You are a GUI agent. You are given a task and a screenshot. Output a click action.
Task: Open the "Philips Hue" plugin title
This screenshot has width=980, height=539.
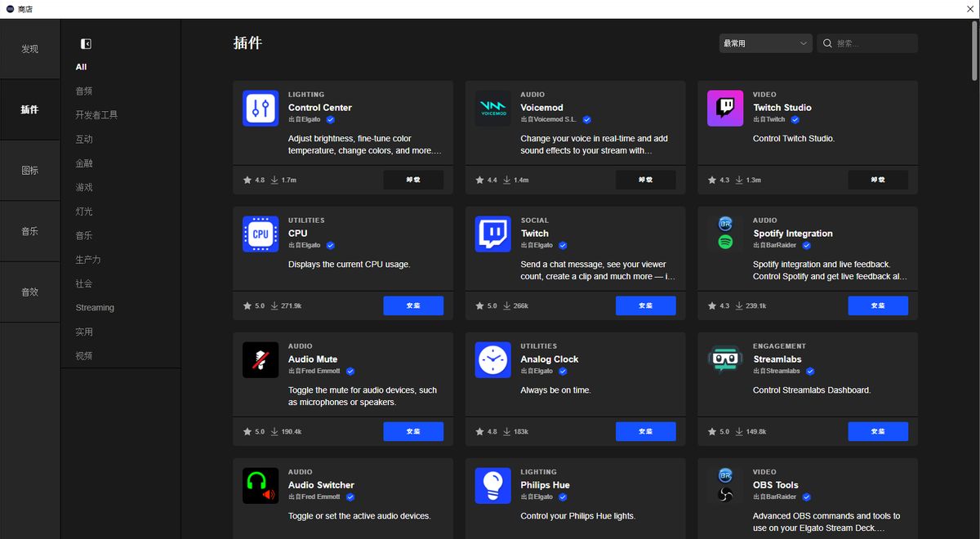coord(546,485)
